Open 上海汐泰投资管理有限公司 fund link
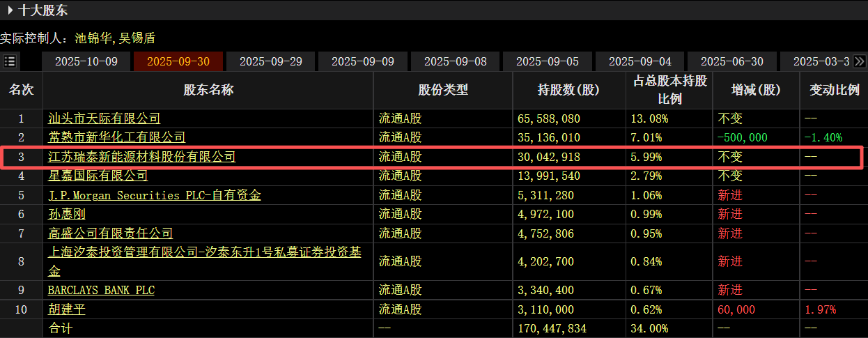868x338 pixels. click(x=204, y=261)
